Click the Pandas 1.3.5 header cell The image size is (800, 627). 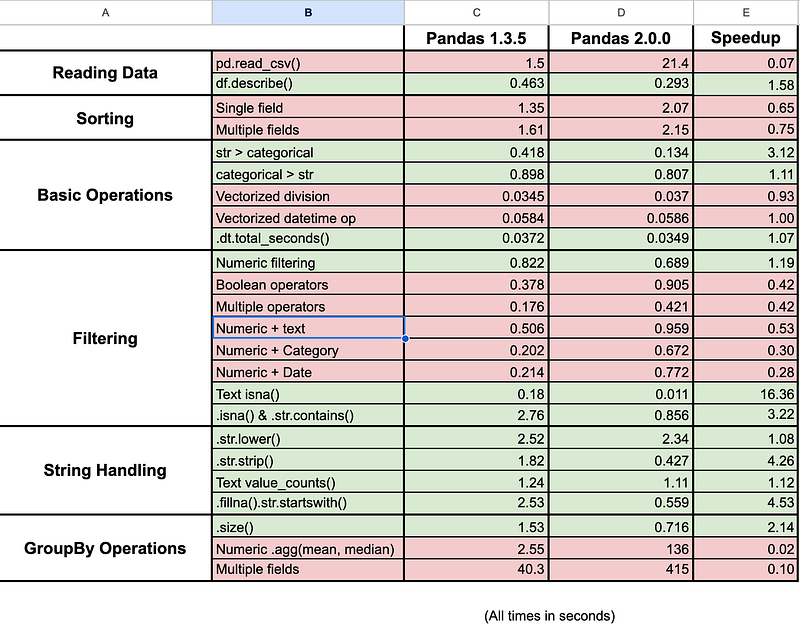point(476,38)
